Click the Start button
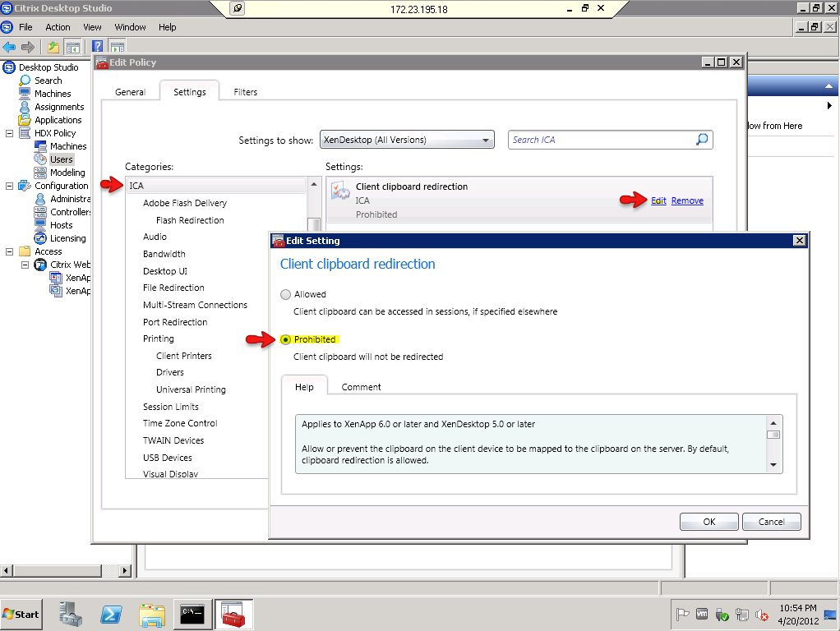Viewport: 840px width, 631px height. click(21, 615)
